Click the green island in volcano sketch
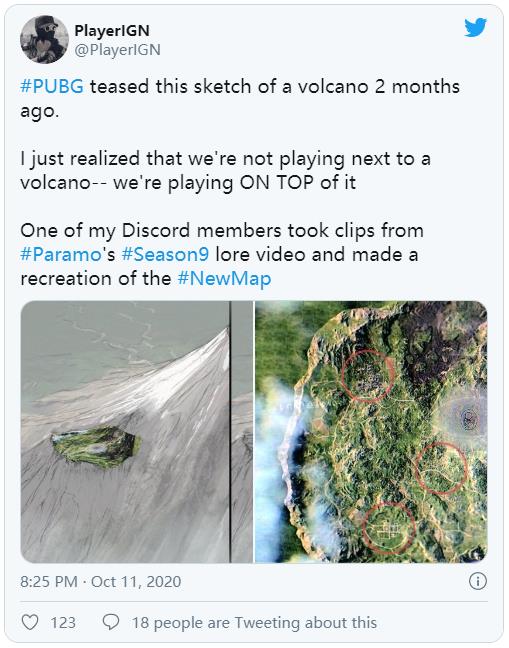This screenshot has height=648, width=509. (96, 447)
